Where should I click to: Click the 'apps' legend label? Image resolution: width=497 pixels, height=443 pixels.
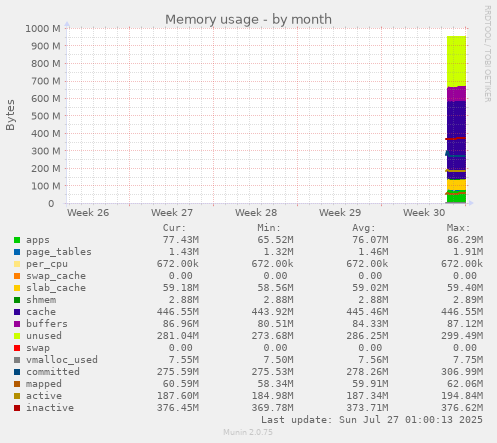tap(38, 240)
